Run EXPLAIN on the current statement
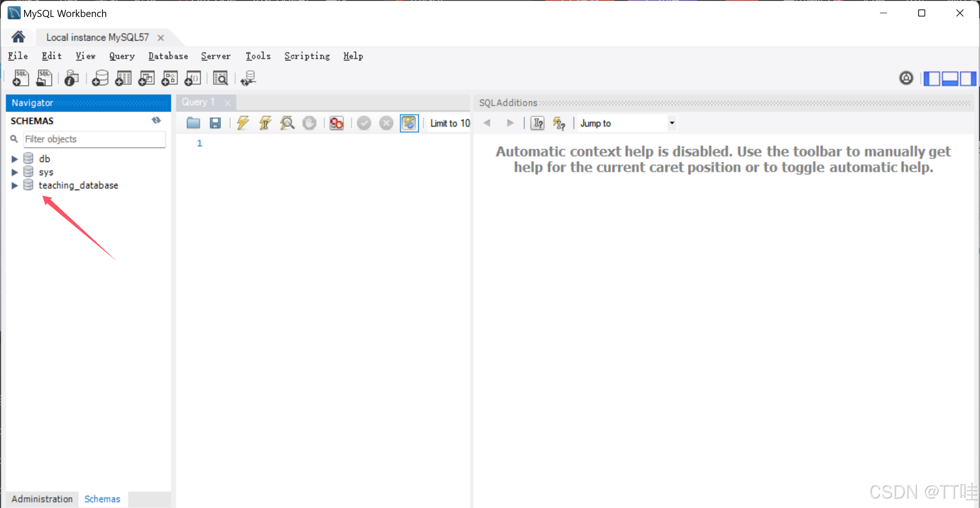 (287, 123)
